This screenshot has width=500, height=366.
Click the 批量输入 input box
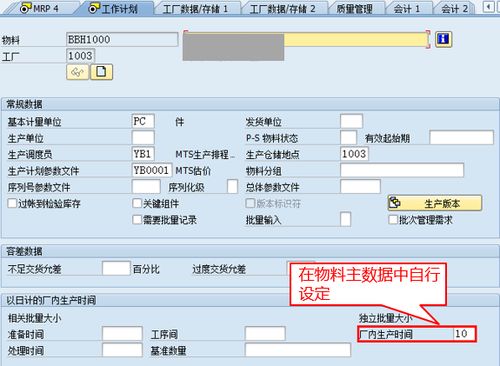pyautogui.click(x=346, y=219)
